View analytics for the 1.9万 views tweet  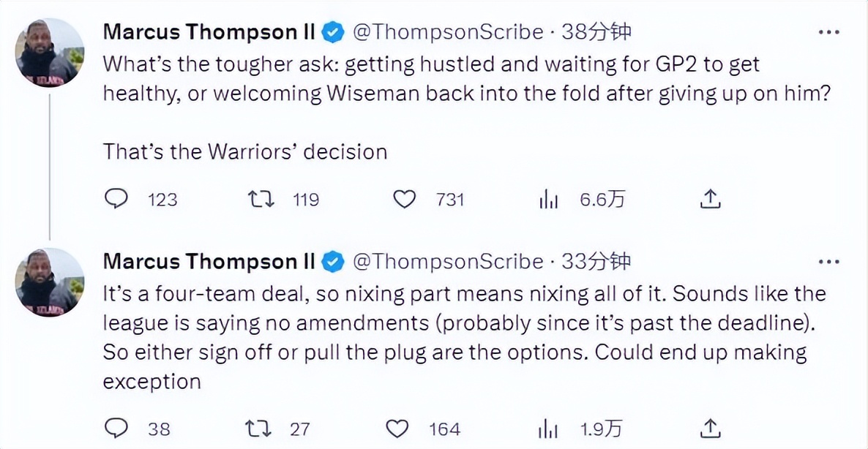549,428
